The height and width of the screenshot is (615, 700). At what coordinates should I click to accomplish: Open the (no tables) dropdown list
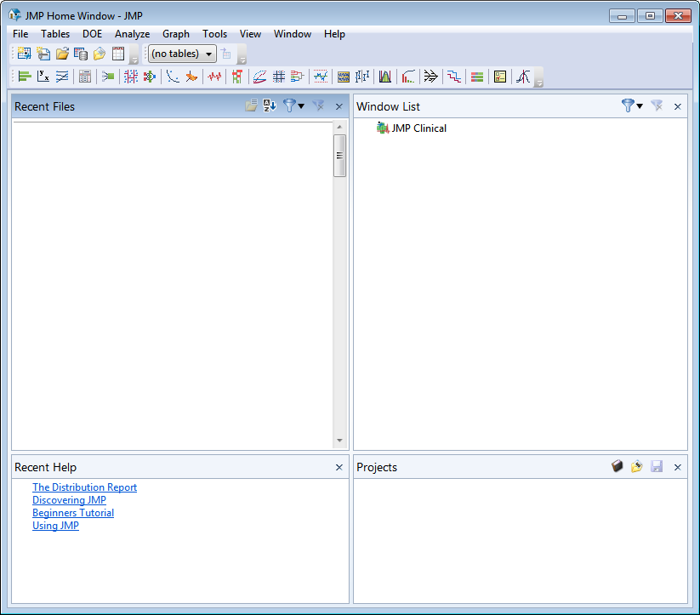[182, 54]
